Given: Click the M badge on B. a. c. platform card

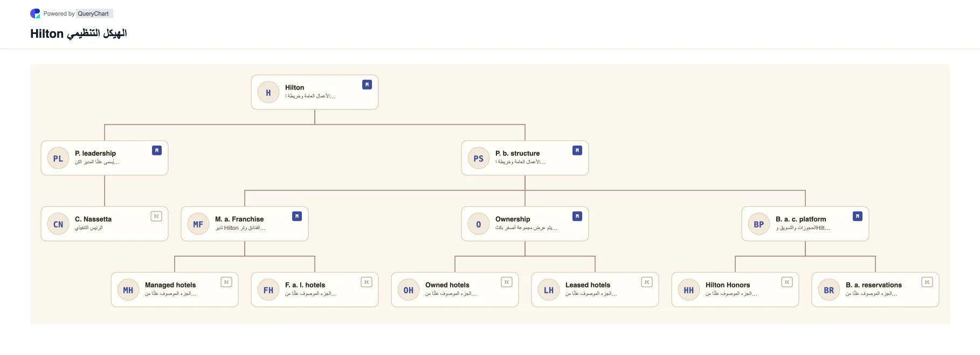Looking at the screenshot, I should coord(858,216).
